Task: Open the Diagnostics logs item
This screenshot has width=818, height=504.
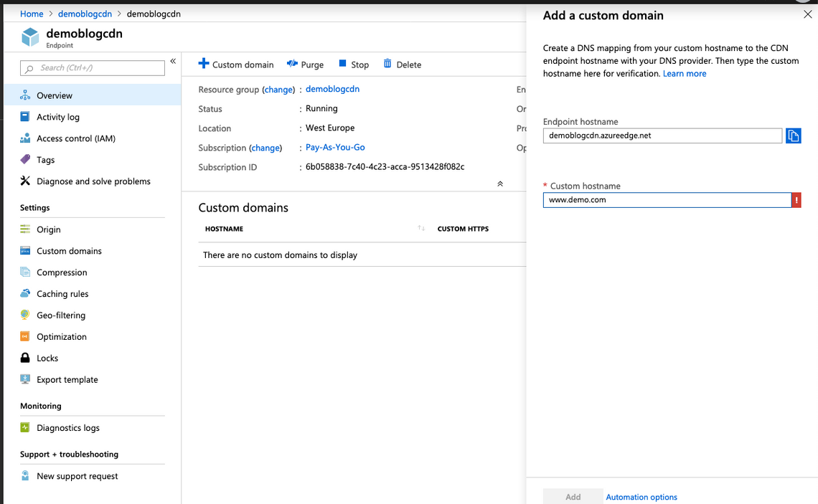Action: click(x=93, y=427)
